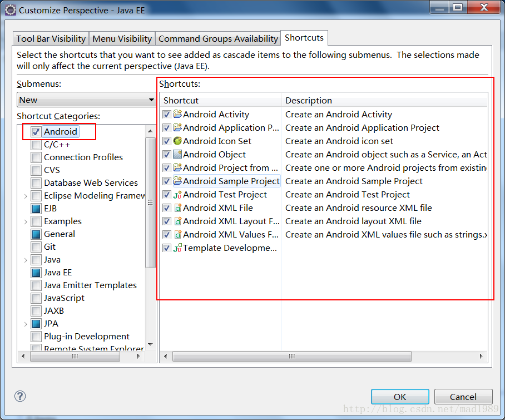Select the Java Emitter Templates row
Screen dimensions: 505x420
point(90,285)
